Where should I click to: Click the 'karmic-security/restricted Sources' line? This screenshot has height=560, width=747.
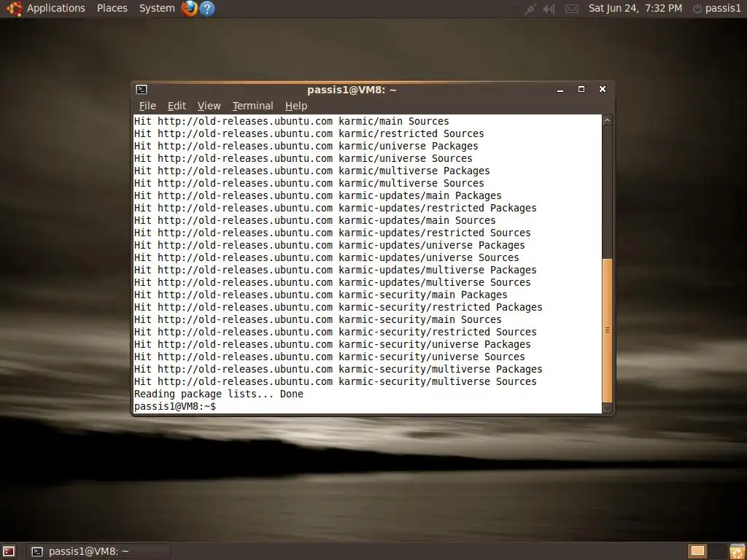click(x=335, y=332)
